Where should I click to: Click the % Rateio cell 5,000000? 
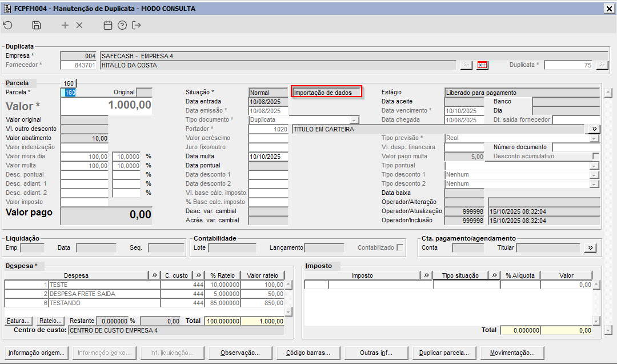222,294
